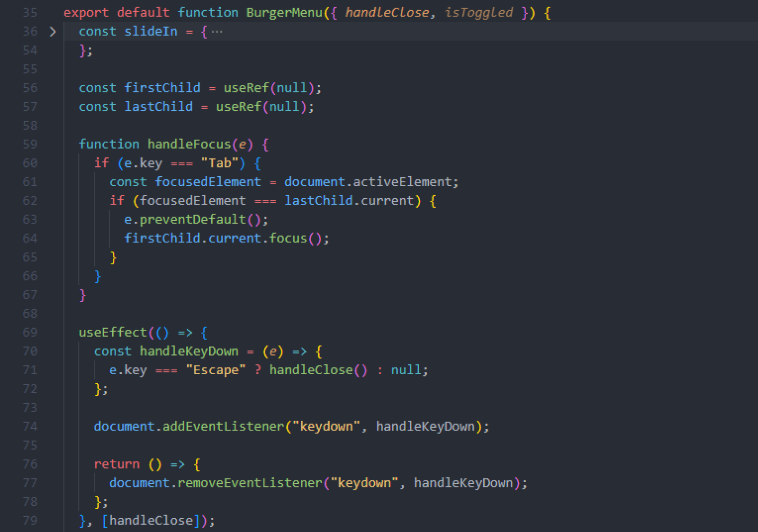Click the handleClose parameter on line 35
The image size is (758, 532).
point(387,13)
